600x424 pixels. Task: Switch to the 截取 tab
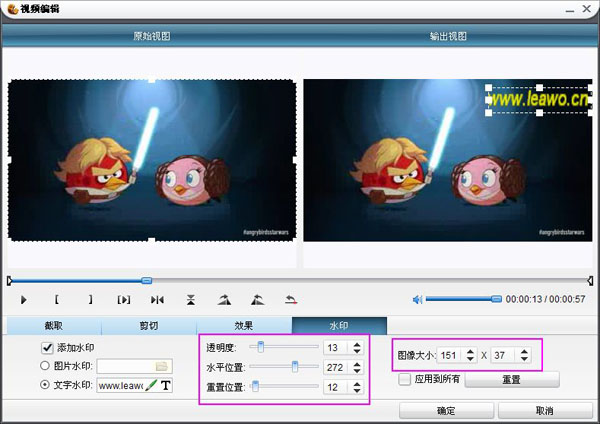click(54, 326)
